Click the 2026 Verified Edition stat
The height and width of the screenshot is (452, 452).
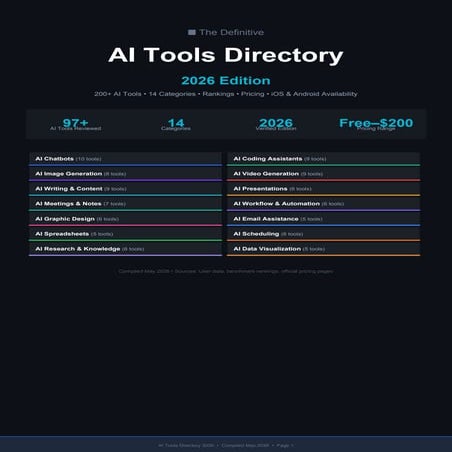276,124
